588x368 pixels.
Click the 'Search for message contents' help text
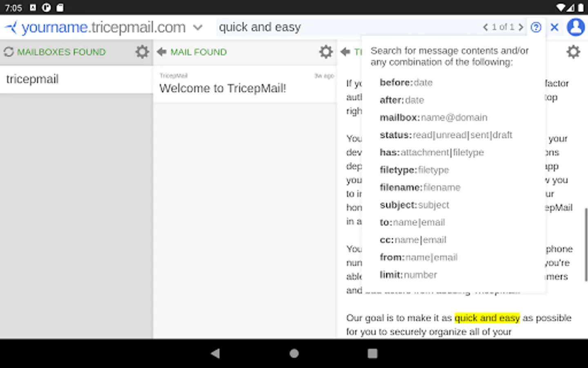[449, 56]
